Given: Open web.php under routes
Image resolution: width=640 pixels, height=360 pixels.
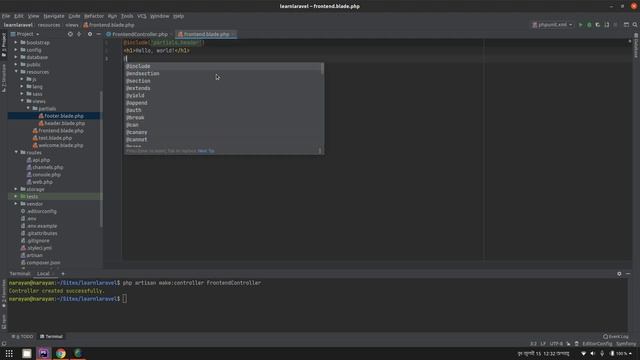Looking at the screenshot, I should point(42,182).
